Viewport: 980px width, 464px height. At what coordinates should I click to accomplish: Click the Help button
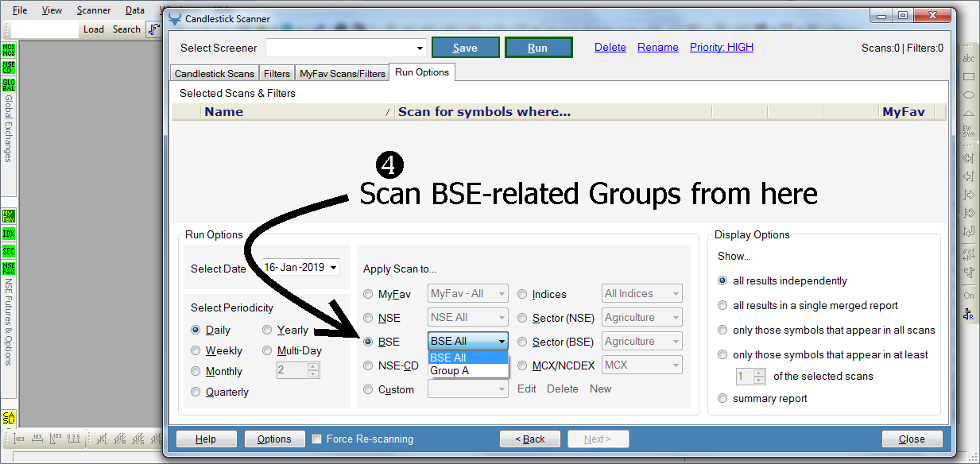tap(205, 439)
